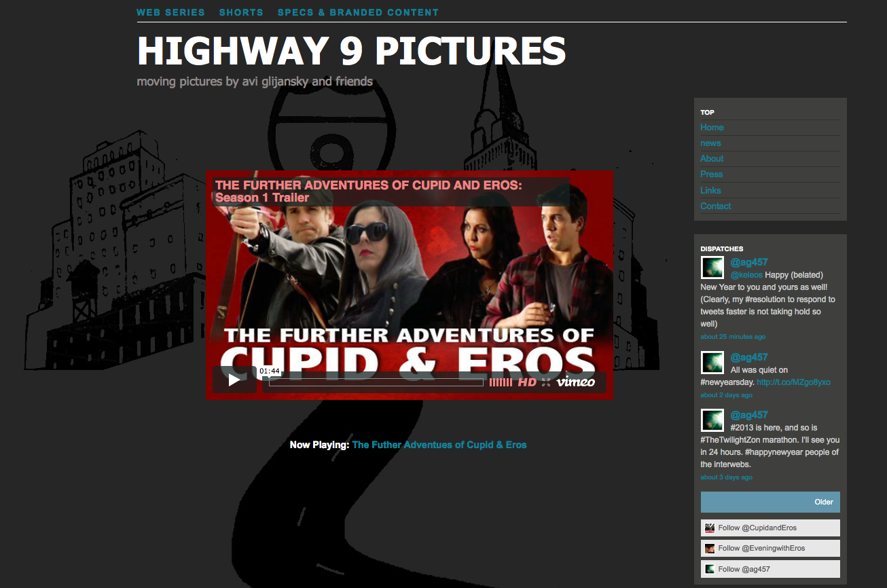The height and width of the screenshot is (588, 887).
Task: Open the WEB SERIES menu
Action: (170, 12)
